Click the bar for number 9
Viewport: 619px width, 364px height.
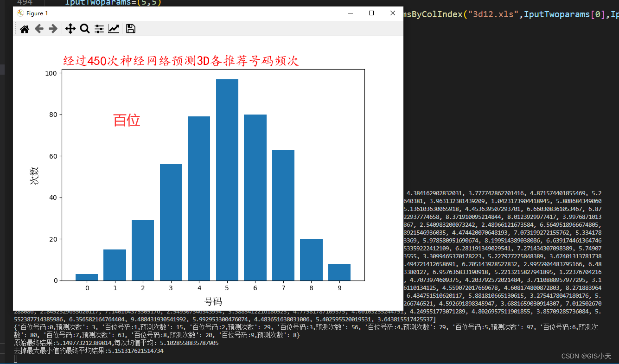pos(339,272)
